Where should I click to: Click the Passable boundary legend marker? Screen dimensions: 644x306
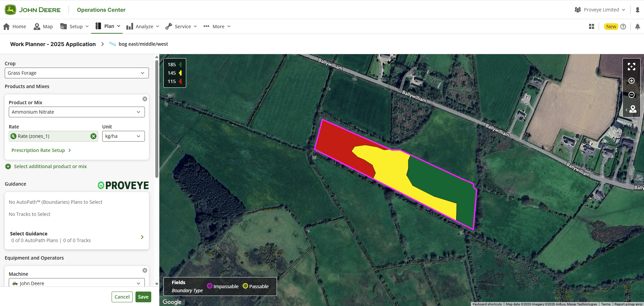[x=245, y=286]
